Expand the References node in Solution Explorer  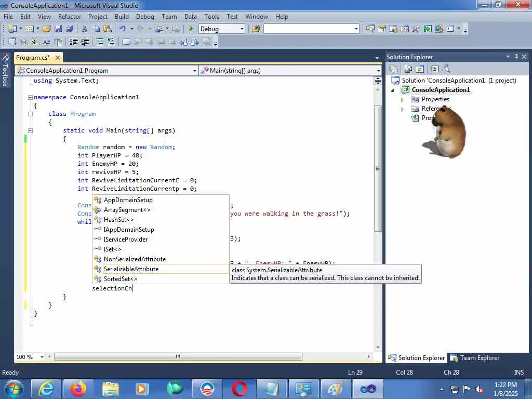point(403,109)
